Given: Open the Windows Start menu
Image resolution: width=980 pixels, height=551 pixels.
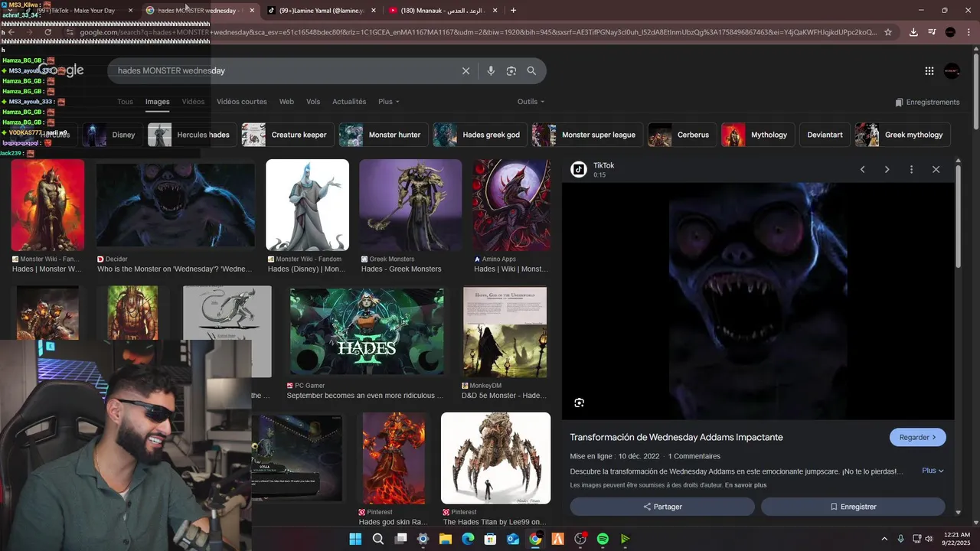Looking at the screenshot, I should tap(355, 539).
